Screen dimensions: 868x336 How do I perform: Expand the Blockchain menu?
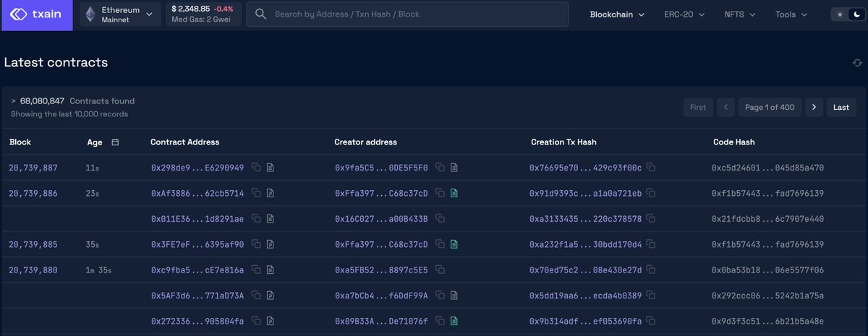point(617,14)
